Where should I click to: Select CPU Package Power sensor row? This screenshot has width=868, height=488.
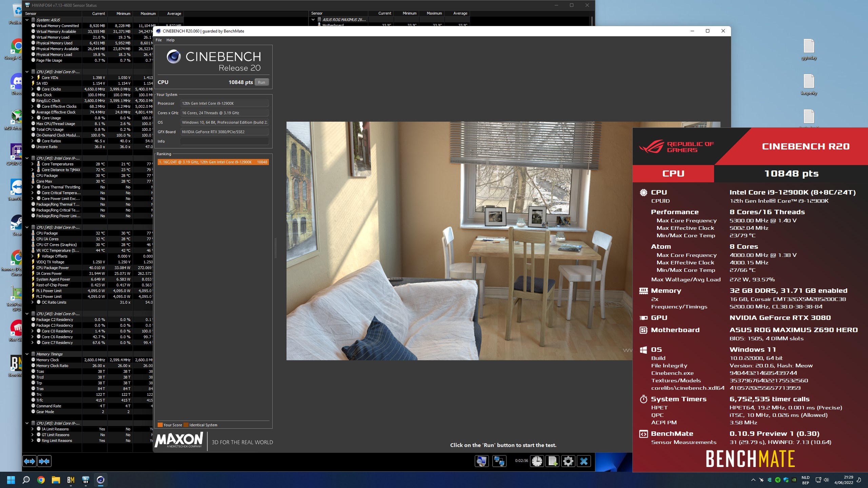pos(88,268)
